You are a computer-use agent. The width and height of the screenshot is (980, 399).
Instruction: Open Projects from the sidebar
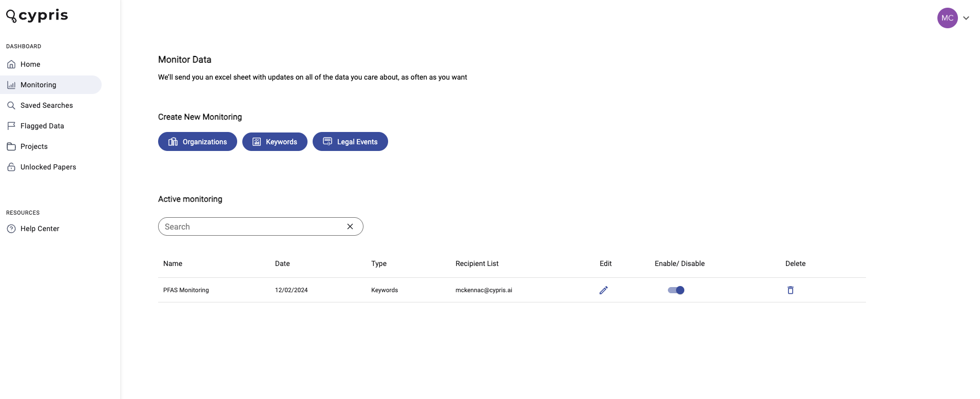[x=34, y=146]
